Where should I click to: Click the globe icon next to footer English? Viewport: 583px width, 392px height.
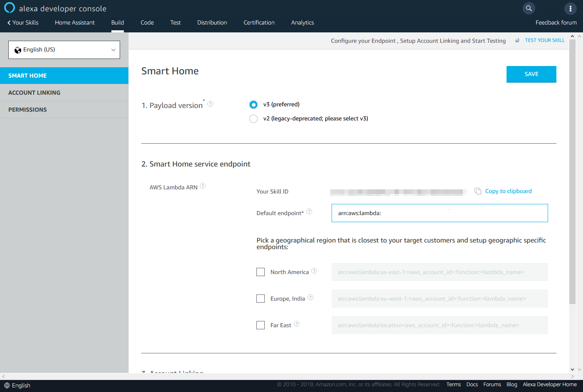(7, 385)
